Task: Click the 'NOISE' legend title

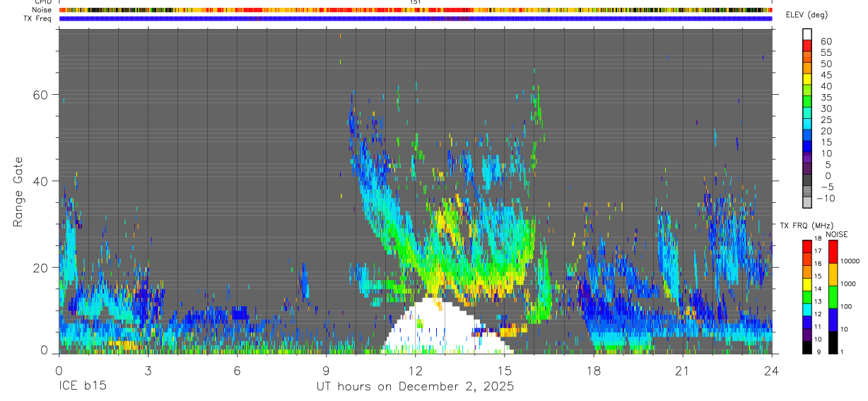Action: [836, 234]
